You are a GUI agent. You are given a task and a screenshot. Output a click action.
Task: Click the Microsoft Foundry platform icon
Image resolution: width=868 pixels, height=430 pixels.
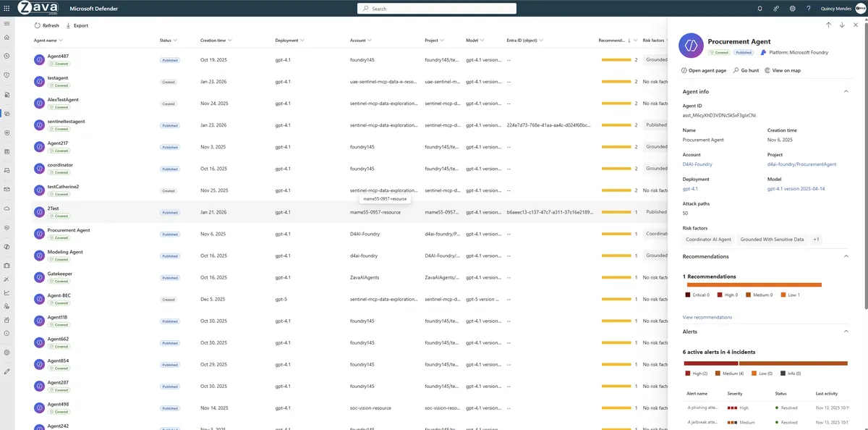(762, 52)
